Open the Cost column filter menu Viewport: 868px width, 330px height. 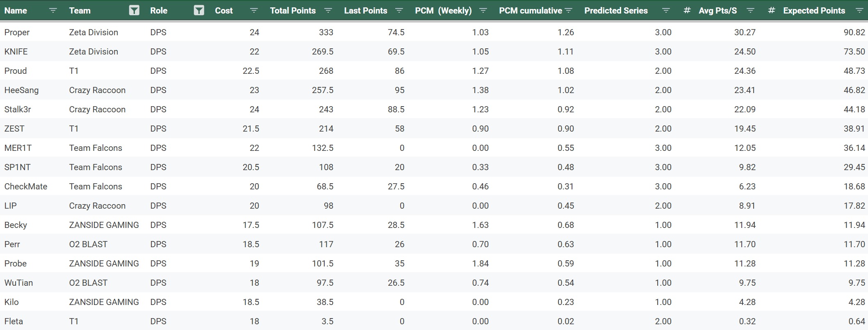click(x=254, y=11)
